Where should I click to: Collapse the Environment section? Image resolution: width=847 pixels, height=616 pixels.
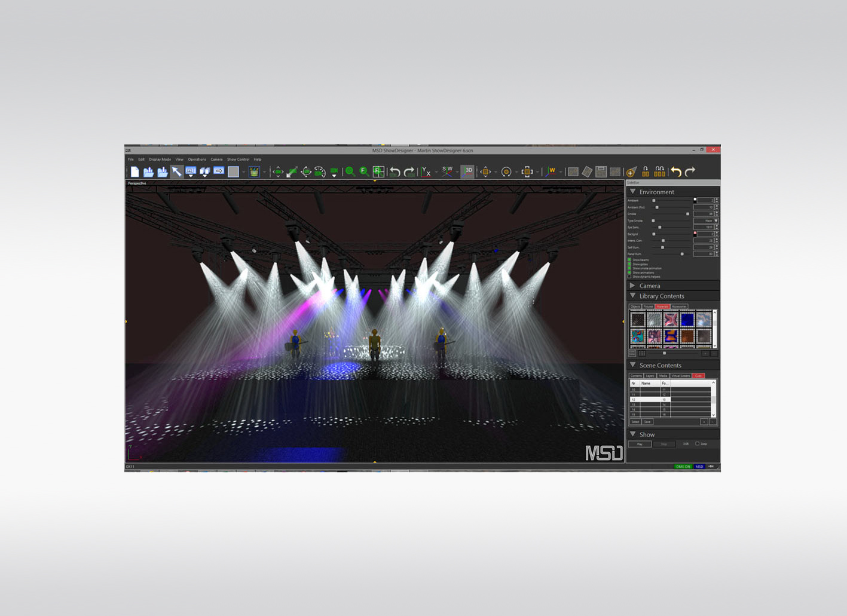(633, 191)
